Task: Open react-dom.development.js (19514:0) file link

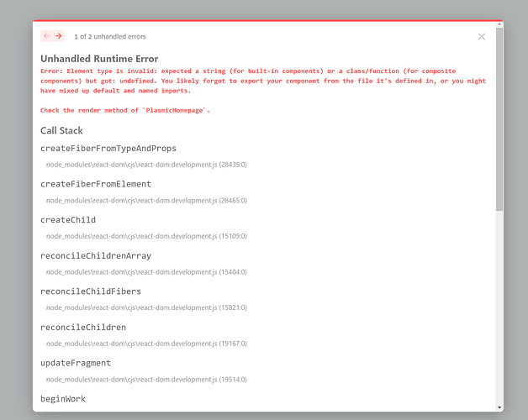Action: (x=146, y=380)
